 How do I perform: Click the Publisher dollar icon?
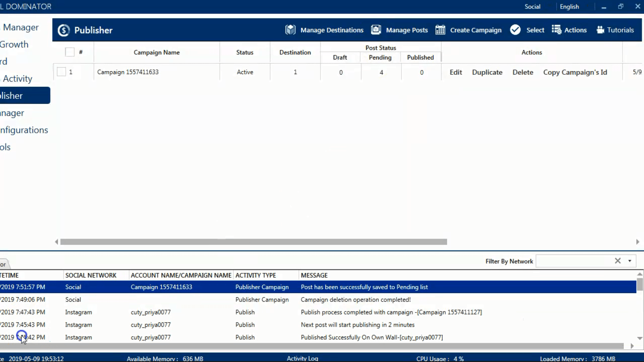click(64, 30)
